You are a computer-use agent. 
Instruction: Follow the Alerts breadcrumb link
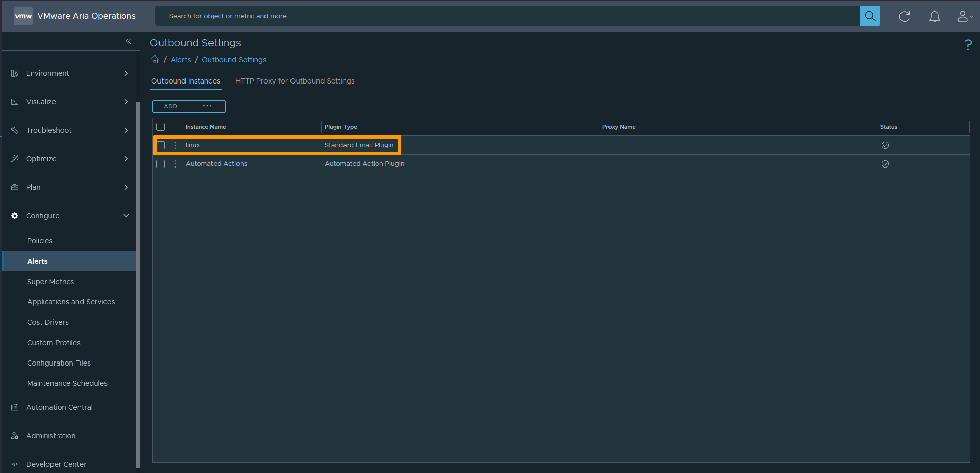(x=180, y=60)
